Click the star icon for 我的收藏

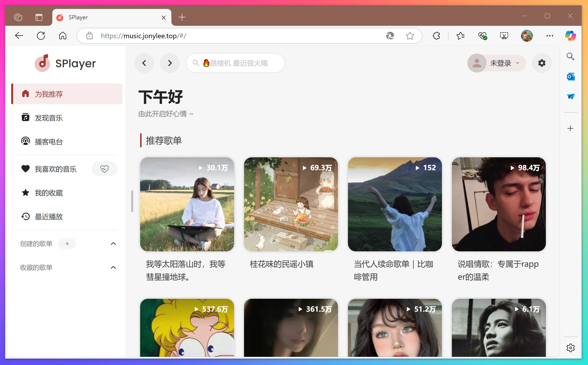(x=25, y=193)
